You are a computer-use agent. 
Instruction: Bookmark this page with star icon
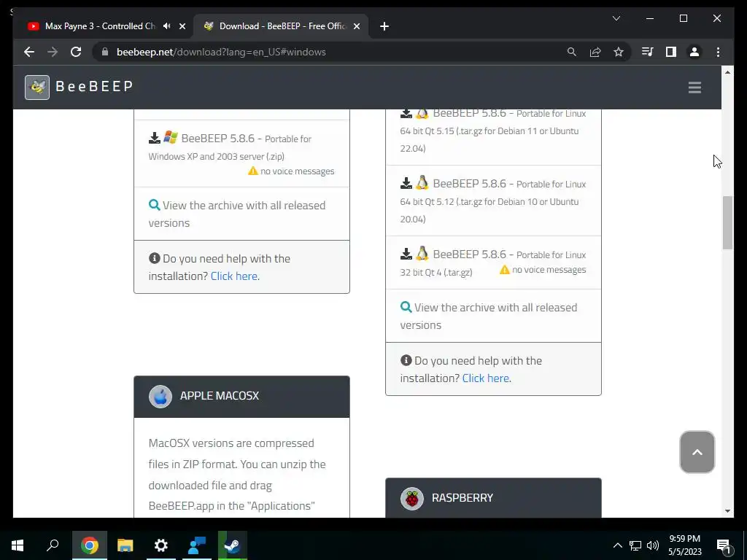pyautogui.click(x=619, y=52)
